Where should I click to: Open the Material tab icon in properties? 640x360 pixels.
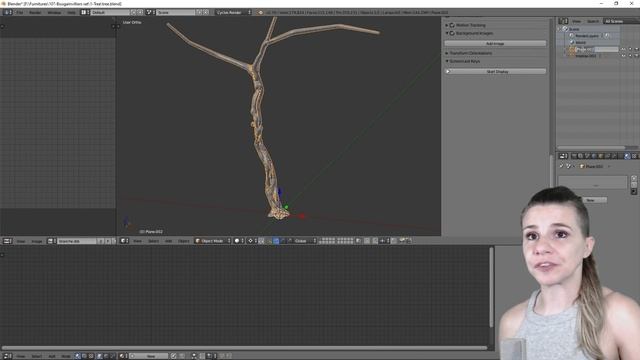pos(627,156)
